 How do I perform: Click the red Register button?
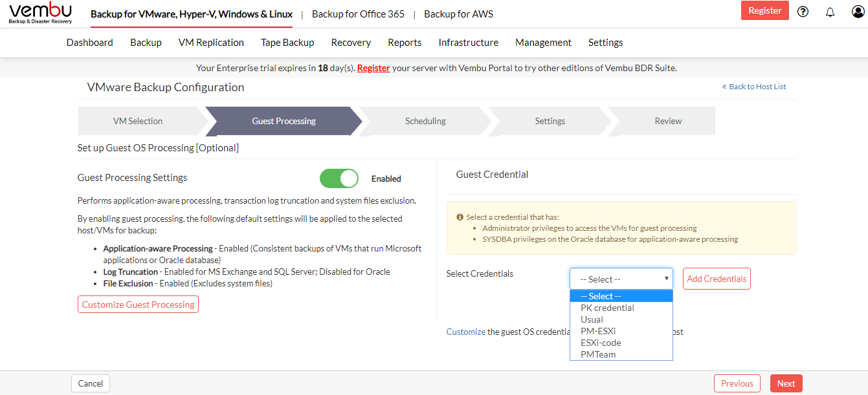click(x=765, y=10)
